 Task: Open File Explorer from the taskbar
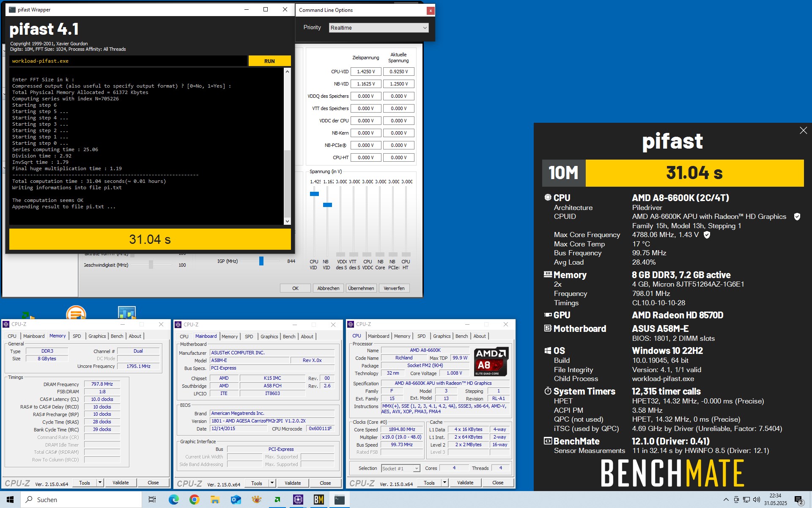215,500
